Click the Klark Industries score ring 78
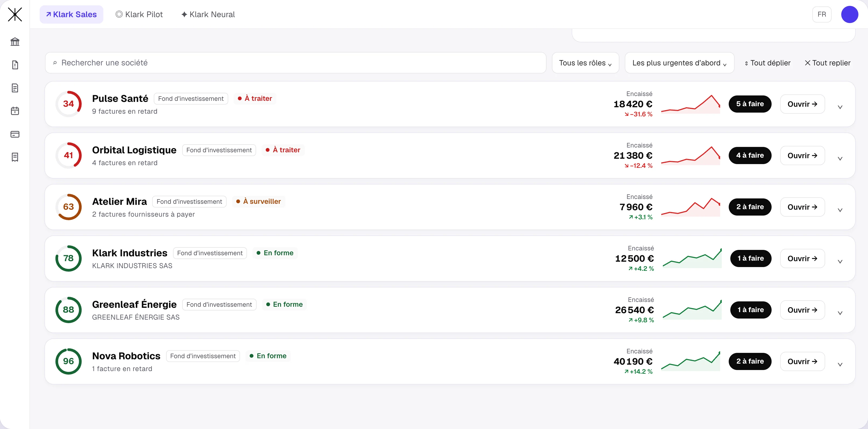The height and width of the screenshot is (429, 868). point(68,258)
